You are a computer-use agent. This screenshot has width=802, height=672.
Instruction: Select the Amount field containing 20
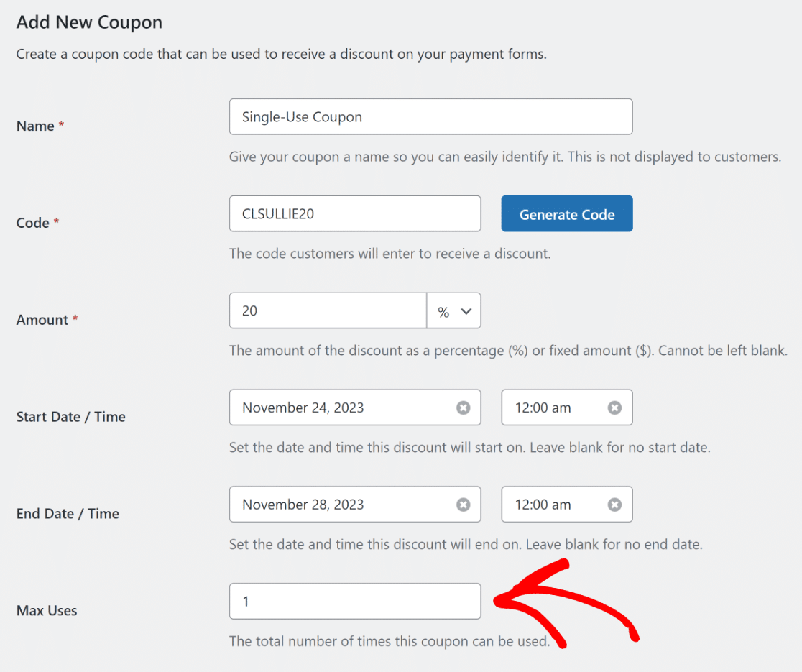(328, 311)
